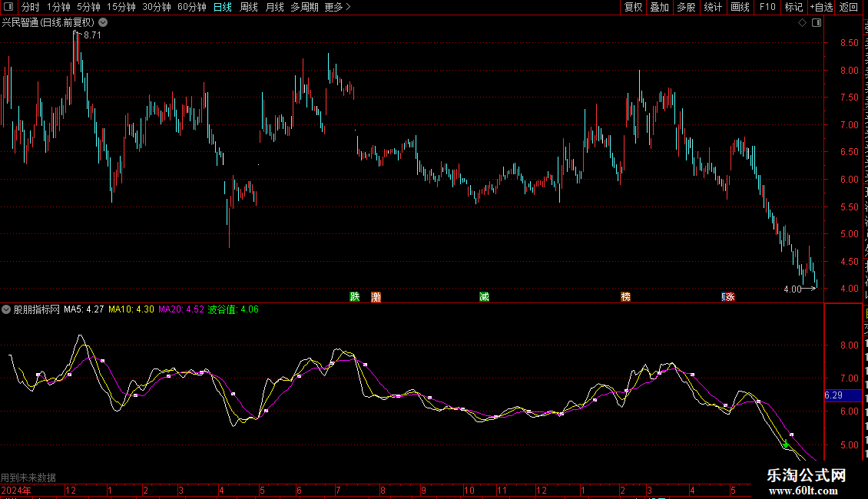Image resolution: width=868 pixels, height=499 pixels.
Task: Click the diamond icon at chart top-right
Action: click(802, 23)
